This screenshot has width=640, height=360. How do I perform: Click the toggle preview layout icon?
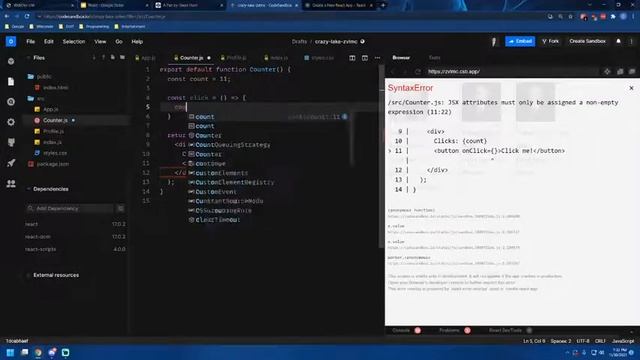[365, 58]
